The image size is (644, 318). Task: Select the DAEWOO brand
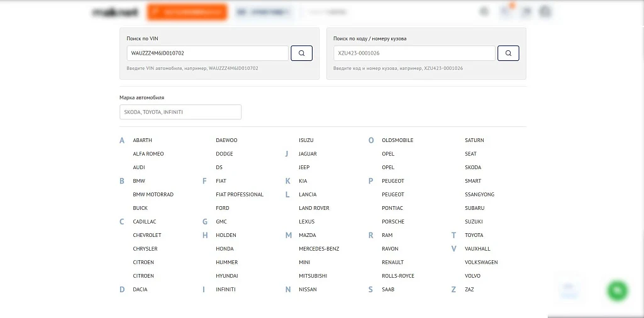[226, 140]
